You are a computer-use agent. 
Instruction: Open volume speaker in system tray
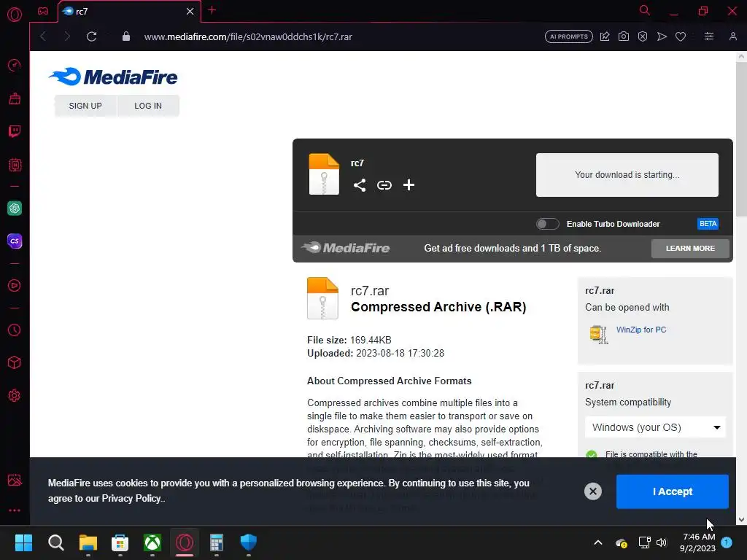(662, 542)
